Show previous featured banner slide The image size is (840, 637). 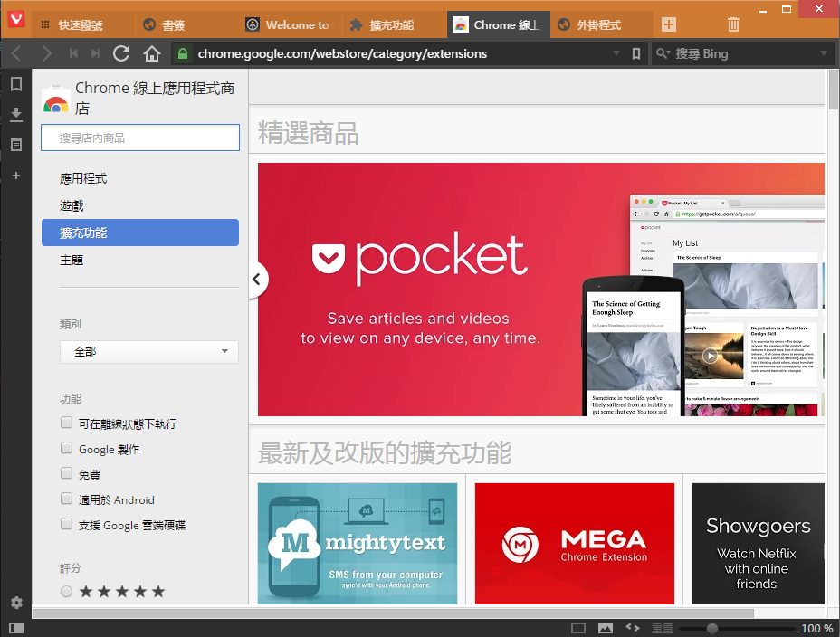257,279
